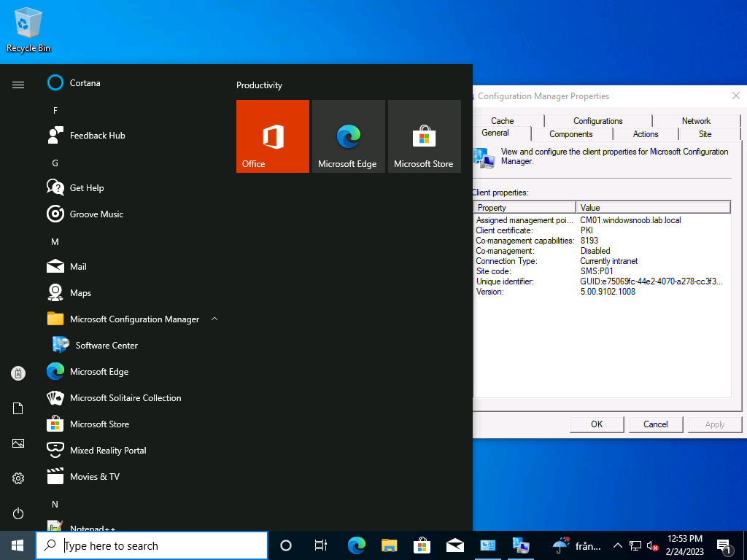The image size is (747, 560).
Task: Select the Connection Type row
Action: tap(602, 261)
